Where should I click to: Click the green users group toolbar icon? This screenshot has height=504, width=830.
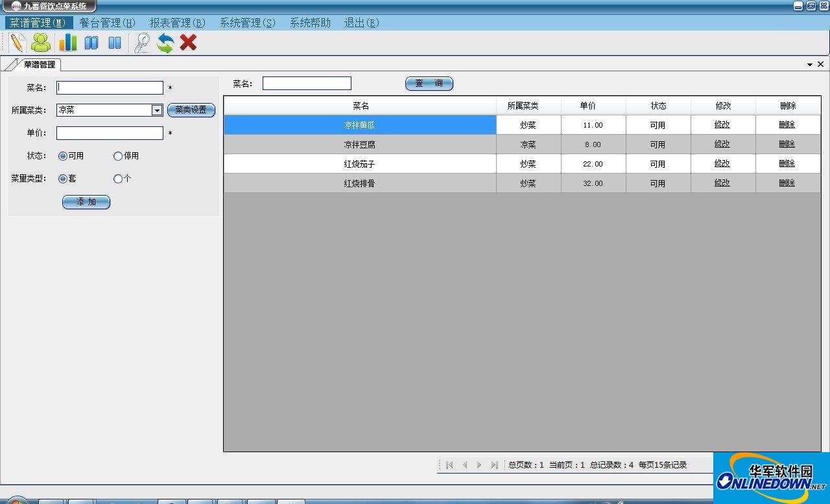pos(41,43)
